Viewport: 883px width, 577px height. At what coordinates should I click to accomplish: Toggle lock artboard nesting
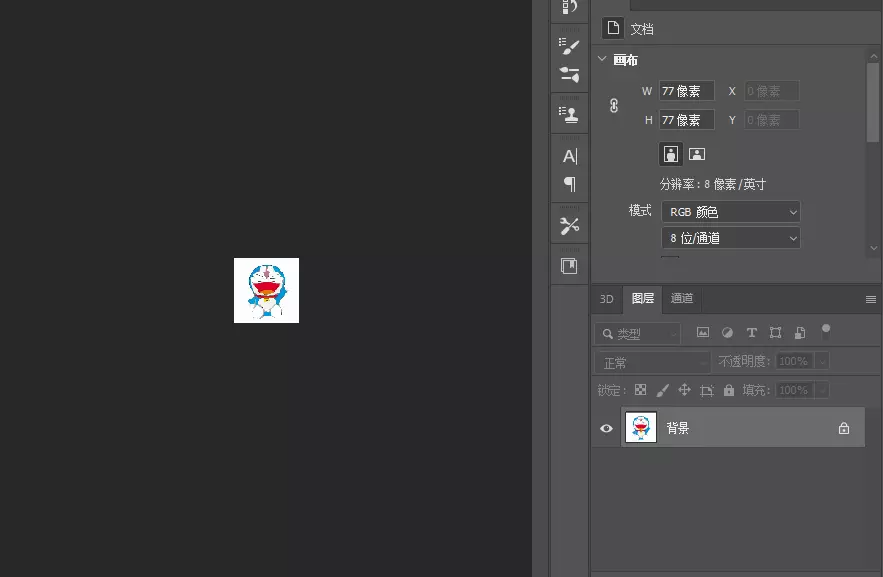707,390
